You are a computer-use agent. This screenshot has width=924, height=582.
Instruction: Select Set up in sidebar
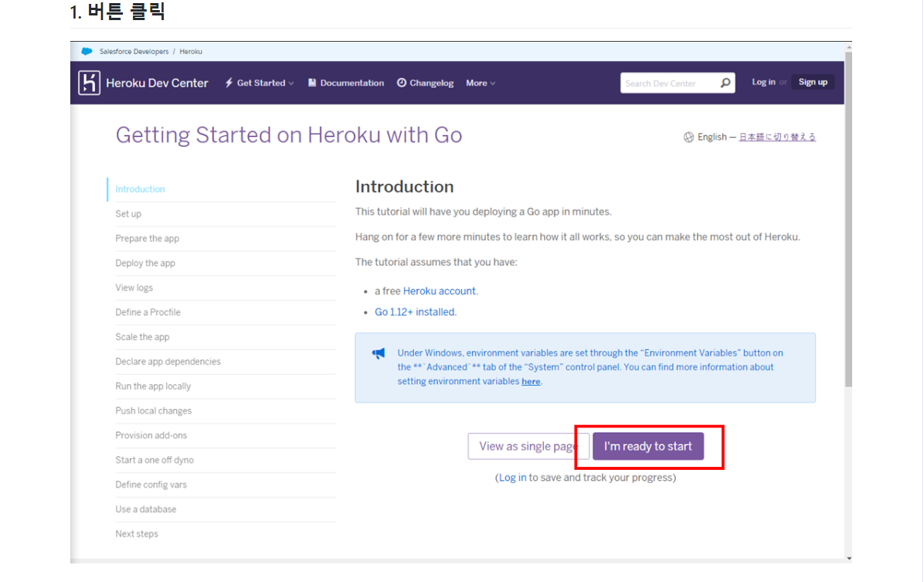(x=128, y=214)
